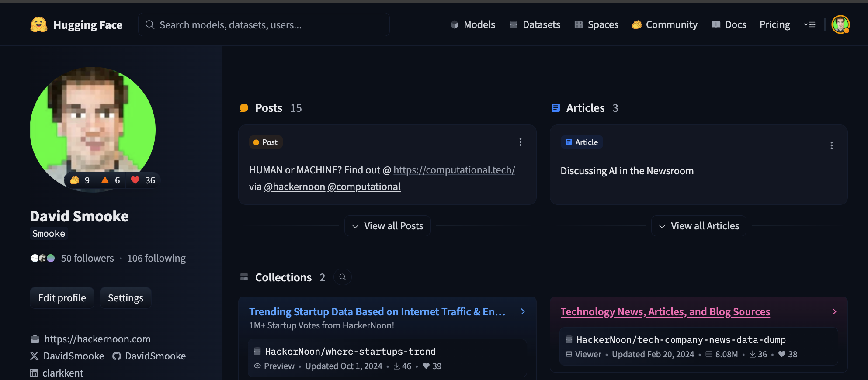This screenshot has height=380, width=868.
Task: Click the Hugging Face emoji logo
Action: pyautogui.click(x=38, y=25)
